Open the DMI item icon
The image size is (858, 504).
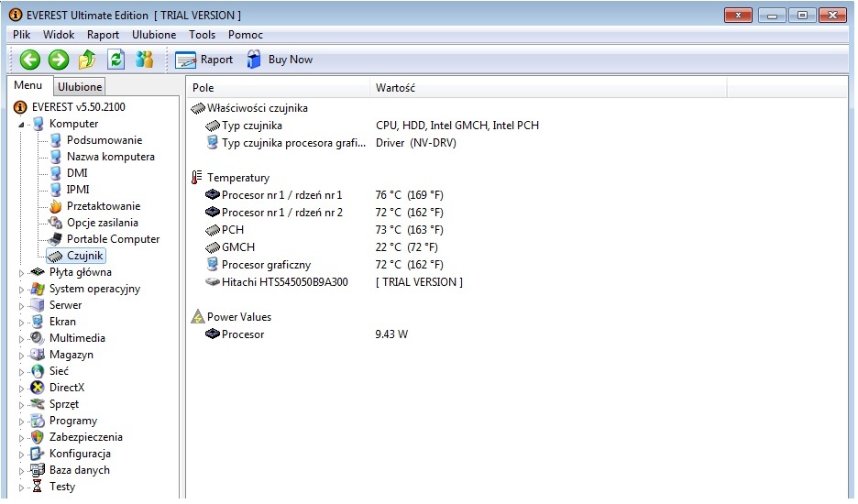point(55,173)
